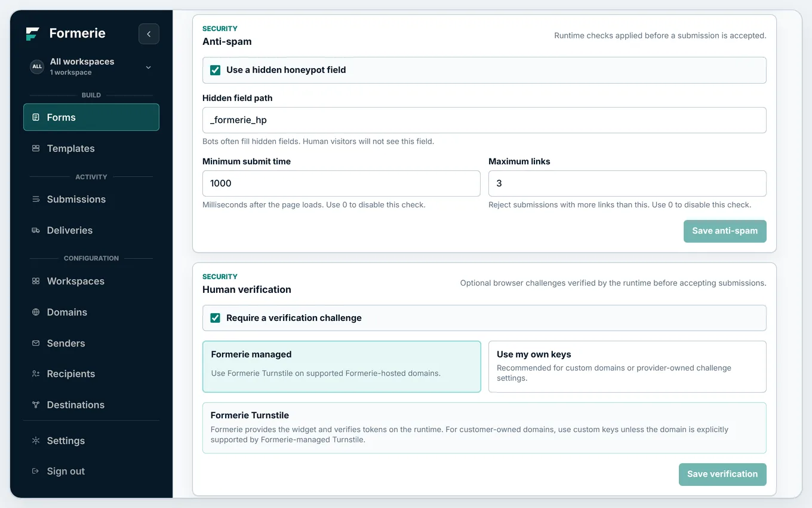Click the Domains globe icon

(x=36, y=312)
